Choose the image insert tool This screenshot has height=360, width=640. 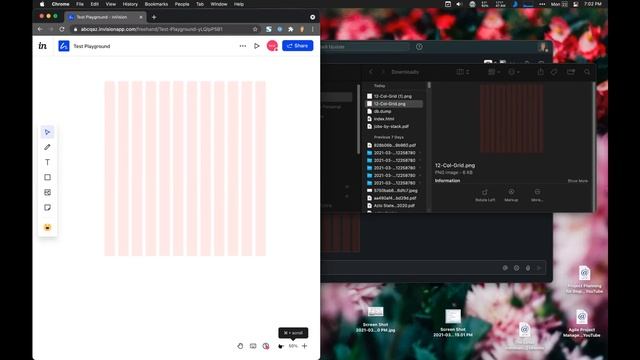click(x=47, y=192)
